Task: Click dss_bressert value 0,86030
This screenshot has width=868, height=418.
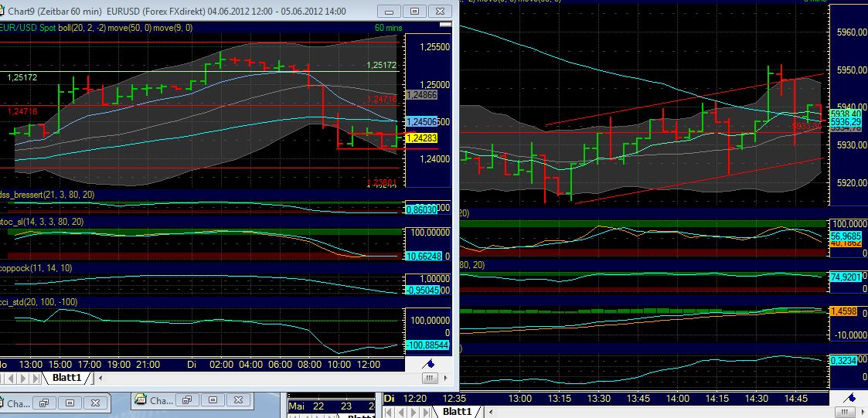Action: [x=422, y=211]
